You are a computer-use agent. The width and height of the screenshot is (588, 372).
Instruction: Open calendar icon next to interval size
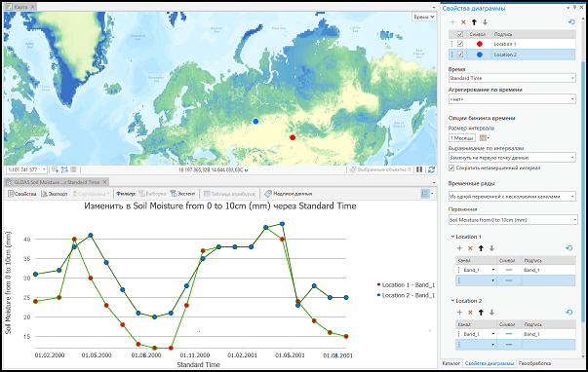pos(484,138)
